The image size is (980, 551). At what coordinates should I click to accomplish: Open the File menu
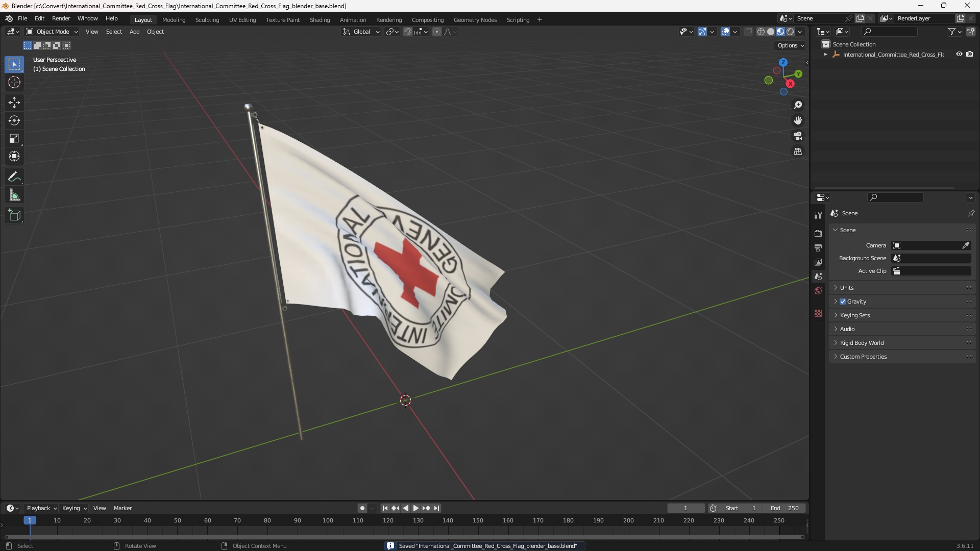click(22, 18)
